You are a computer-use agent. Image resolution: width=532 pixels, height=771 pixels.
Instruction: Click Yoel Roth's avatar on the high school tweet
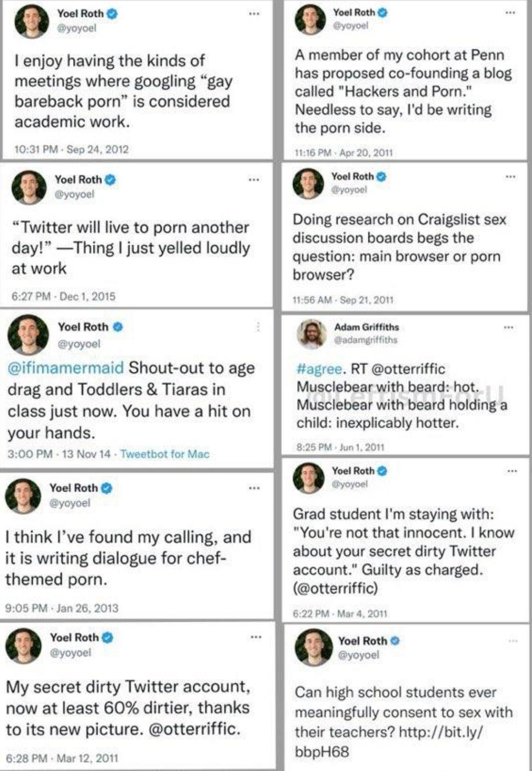[313, 647]
